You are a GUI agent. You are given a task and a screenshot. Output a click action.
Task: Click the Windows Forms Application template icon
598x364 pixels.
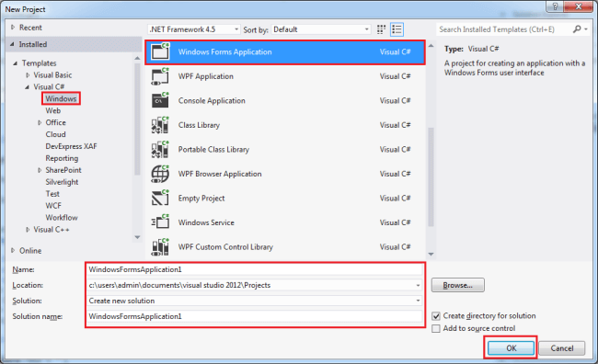[x=160, y=51]
